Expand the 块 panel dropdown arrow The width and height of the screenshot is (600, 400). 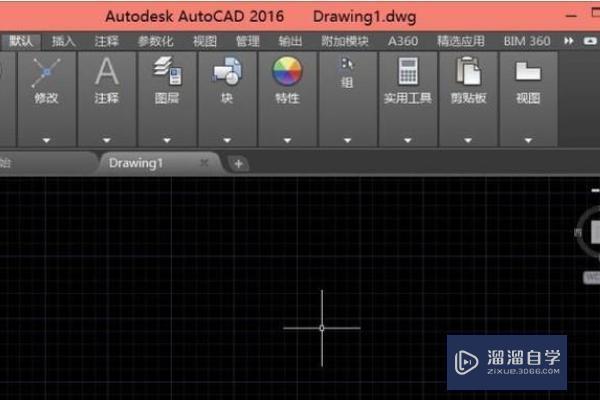[227, 140]
